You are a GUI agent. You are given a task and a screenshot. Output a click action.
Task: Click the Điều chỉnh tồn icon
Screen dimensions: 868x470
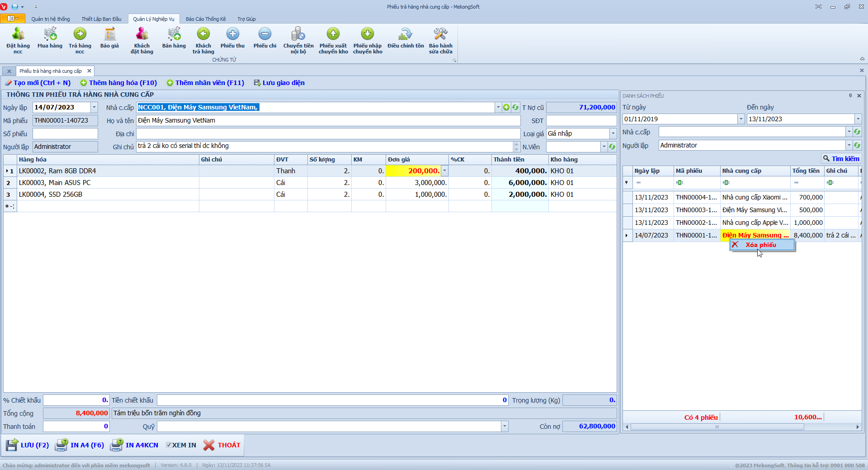pos(406,34)
